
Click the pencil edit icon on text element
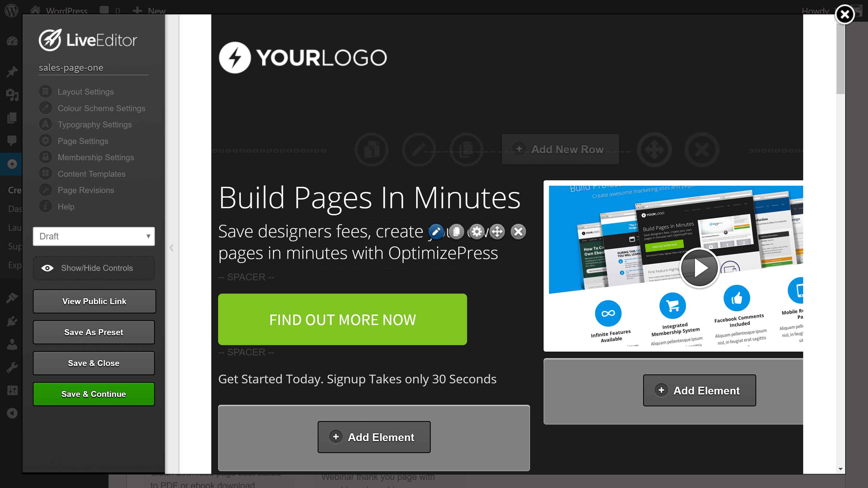pos(435,232)
